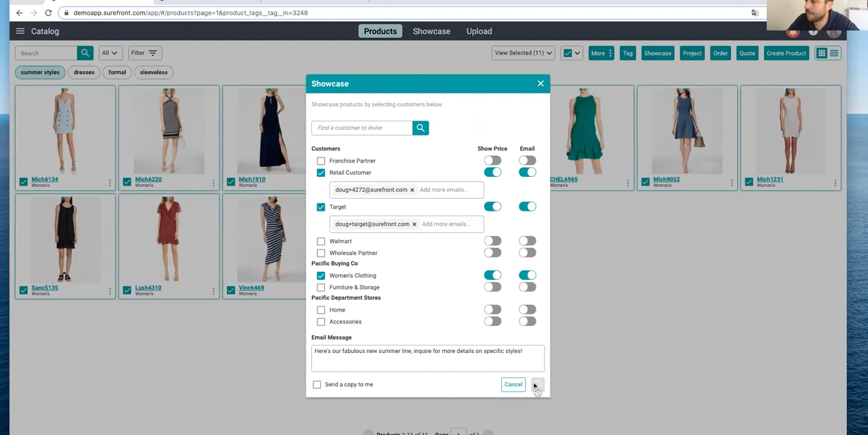Check the Walmart customer checkbox

click(x=321, y=241)
